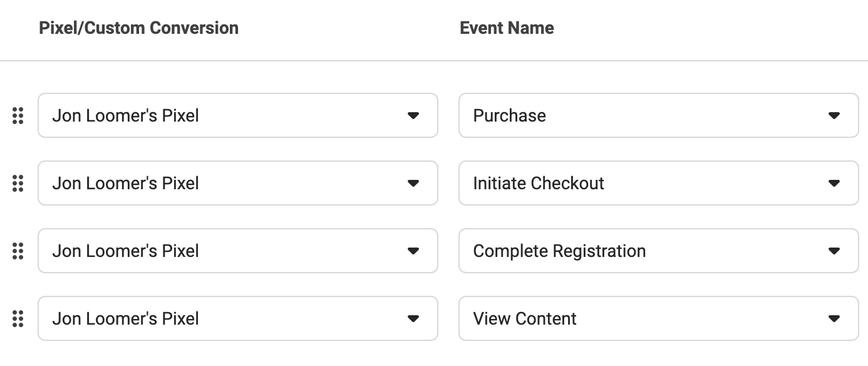Open the pixel dropdown in the Purchase row

pos(238,115)
